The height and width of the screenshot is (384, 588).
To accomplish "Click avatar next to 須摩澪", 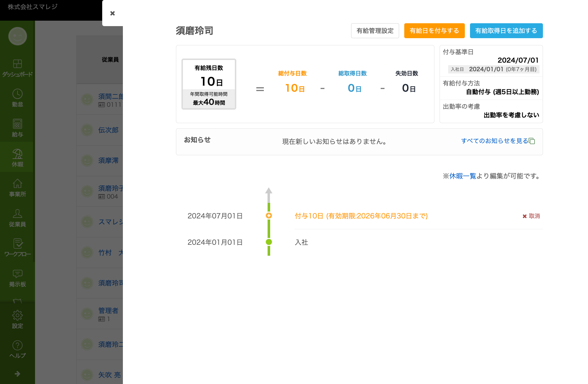I will click(87, 160).
